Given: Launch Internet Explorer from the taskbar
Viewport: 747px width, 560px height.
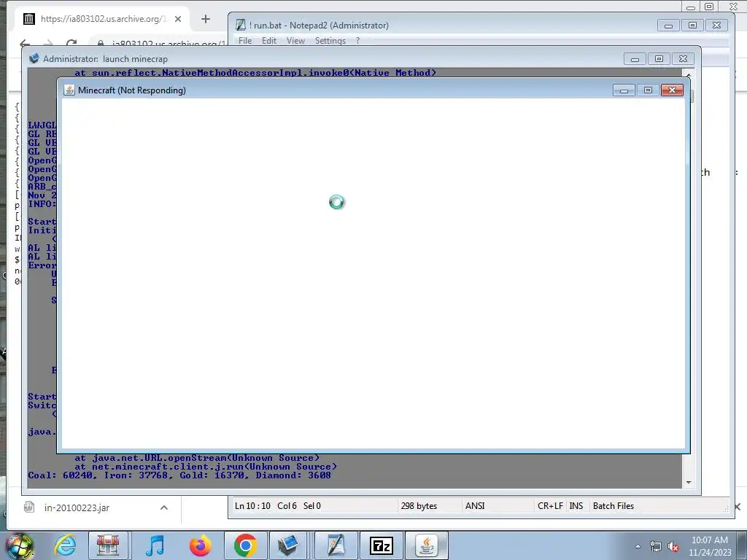Looking at the screenshot, I should (65, 545).
